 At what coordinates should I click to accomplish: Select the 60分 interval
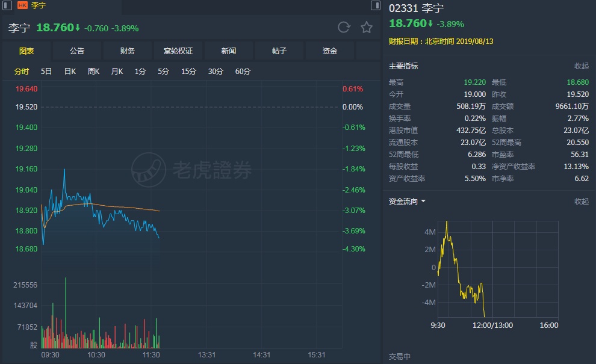click(243, 72)
